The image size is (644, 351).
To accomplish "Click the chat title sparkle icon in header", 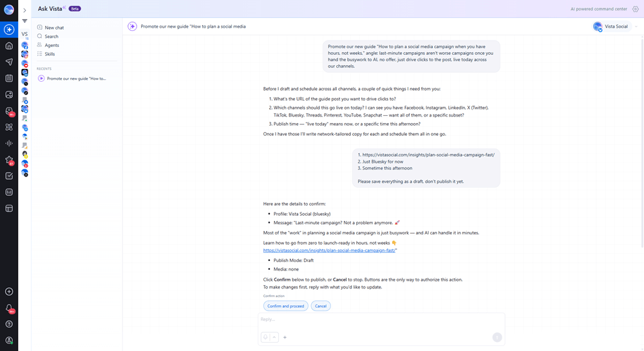I will [132, 26].
